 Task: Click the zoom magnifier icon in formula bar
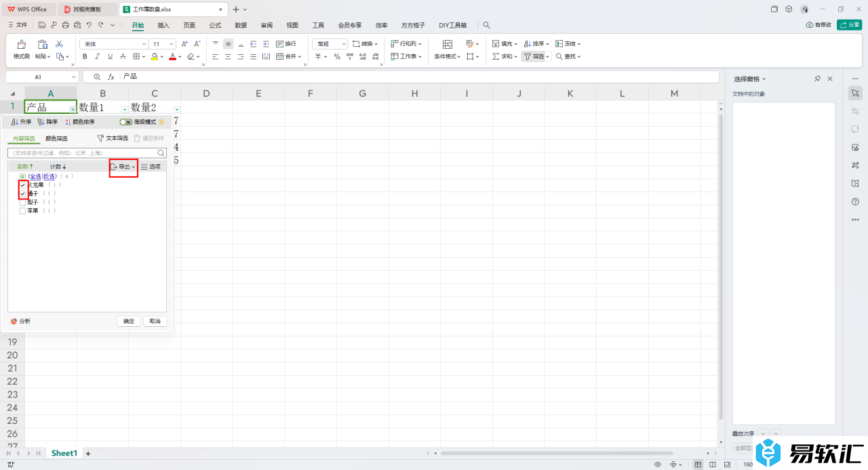[x=97, y=77]
